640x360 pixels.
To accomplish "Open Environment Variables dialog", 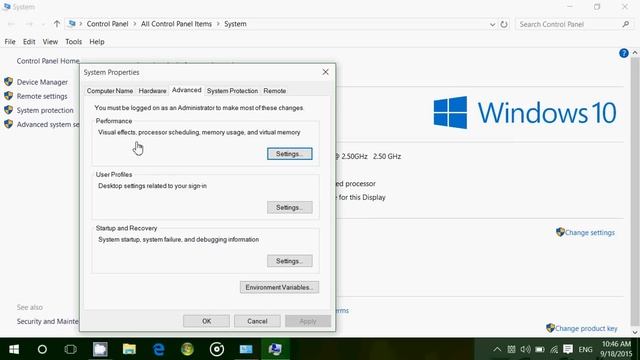I will (280, 287).
